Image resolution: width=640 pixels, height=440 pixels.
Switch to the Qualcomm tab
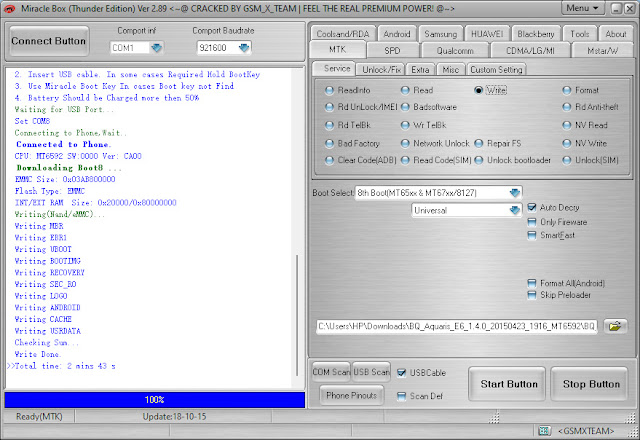click(455, 51)
